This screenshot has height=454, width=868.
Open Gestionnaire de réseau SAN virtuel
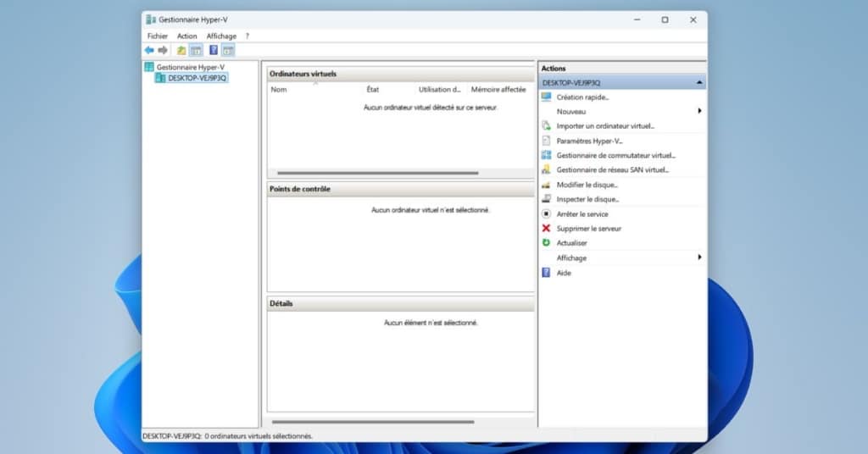612,169
